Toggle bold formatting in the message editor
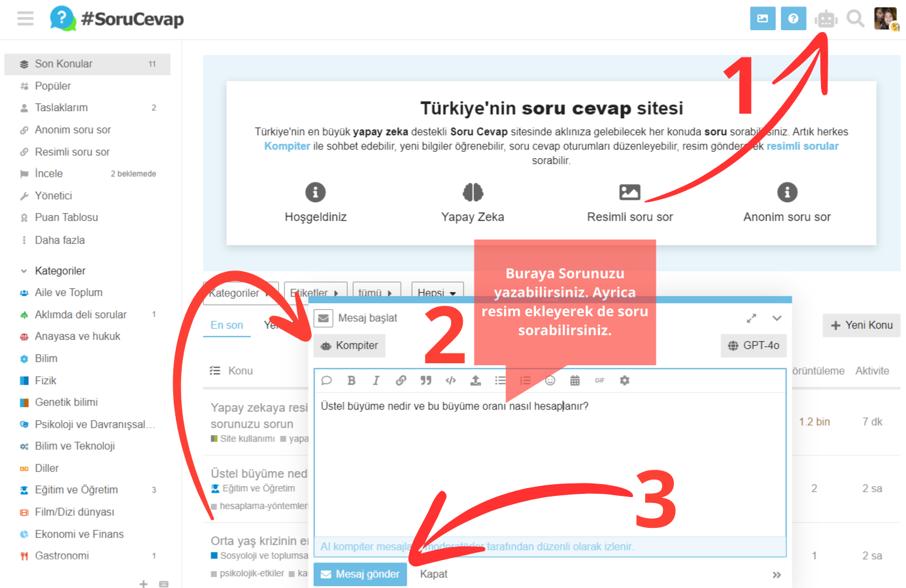 [x=351, y=380]
